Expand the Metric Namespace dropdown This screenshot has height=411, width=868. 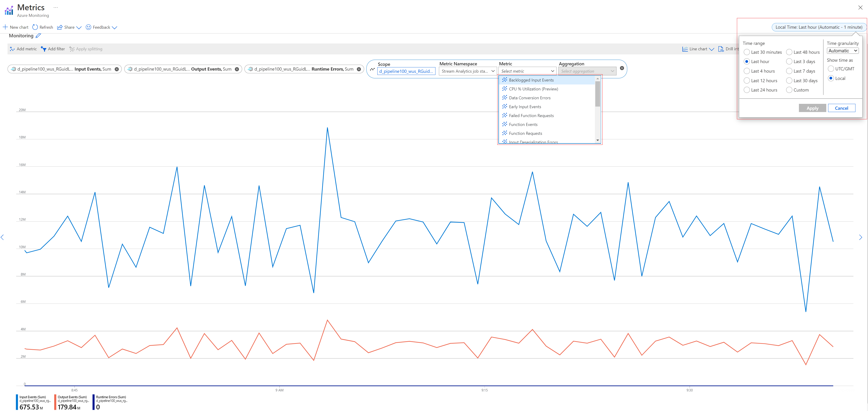(468, 71)
